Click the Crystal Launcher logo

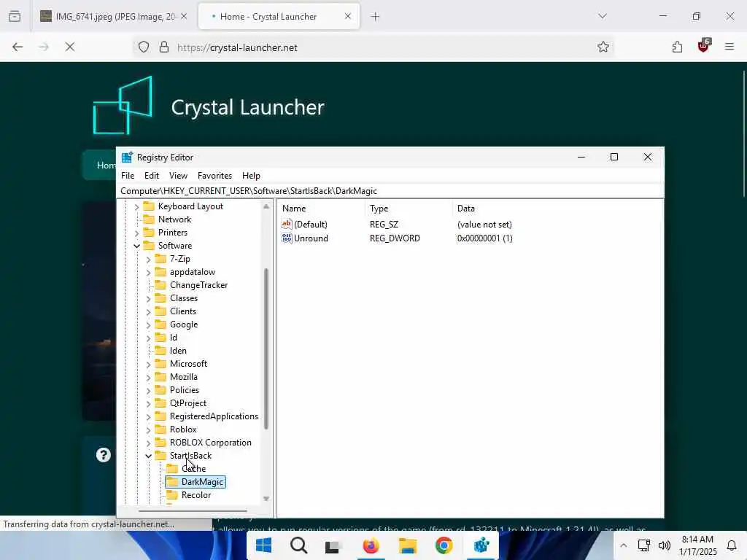point(123,106)
